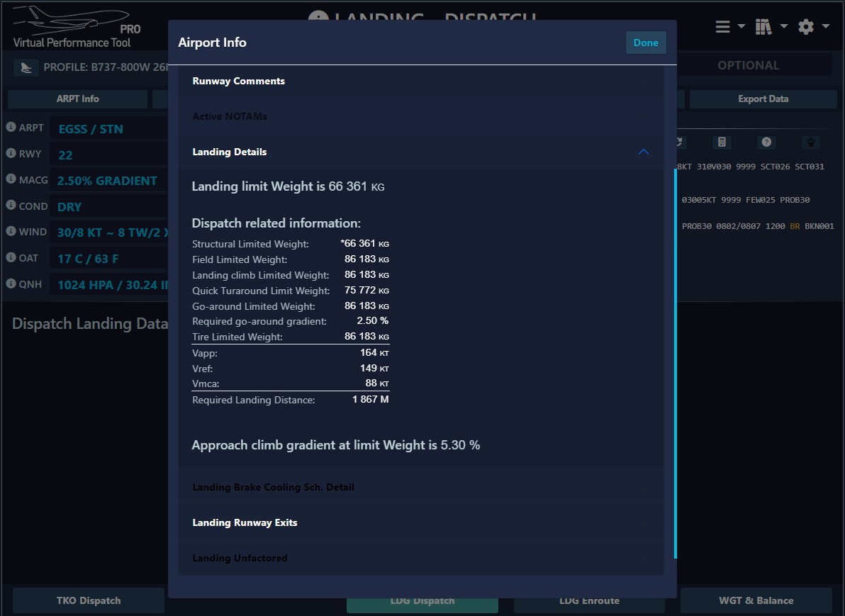Click the info icon beside QNH
The width and height of the screenshot is (845, 616).
(x=11, y=284)
